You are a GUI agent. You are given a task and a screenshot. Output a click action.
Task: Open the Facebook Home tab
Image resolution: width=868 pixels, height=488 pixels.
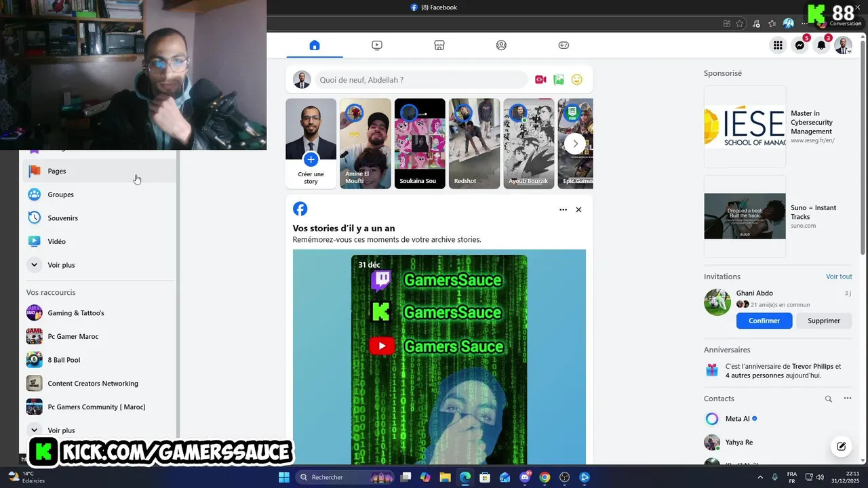315,45
